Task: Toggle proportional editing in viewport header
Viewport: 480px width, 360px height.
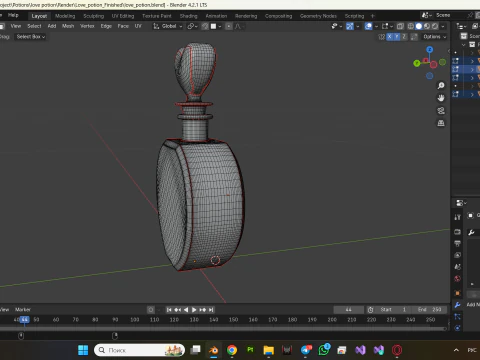Action: (x=229, y=26)
